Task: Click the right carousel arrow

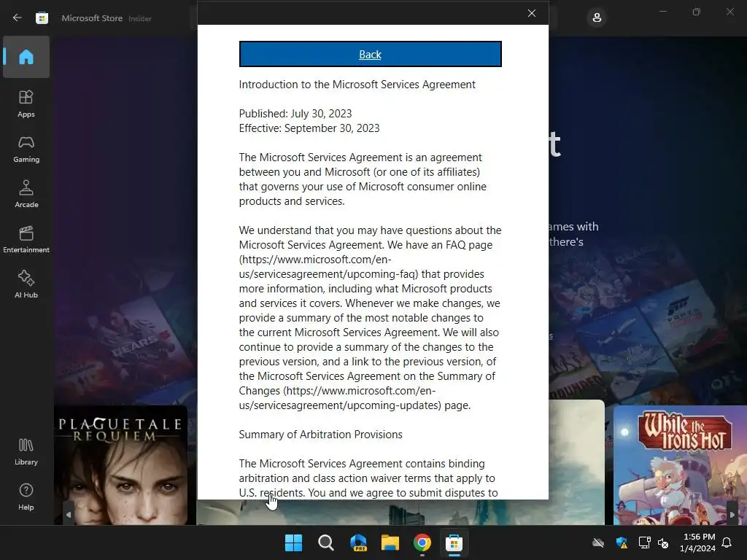Action: point(732,514)
